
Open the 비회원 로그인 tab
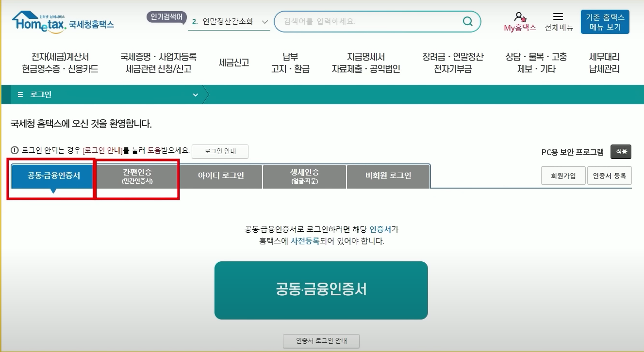pos(387,176)
